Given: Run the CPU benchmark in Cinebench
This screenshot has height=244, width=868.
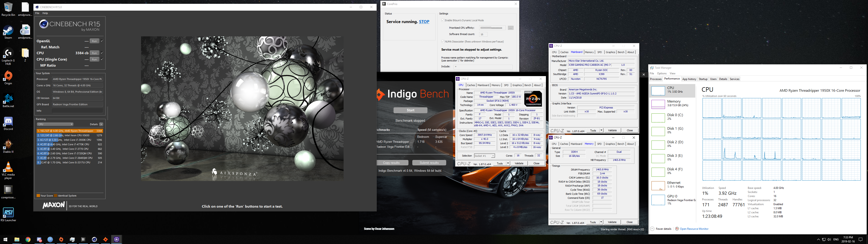Looking at the screenshot, I should click(x=94, y=53).
